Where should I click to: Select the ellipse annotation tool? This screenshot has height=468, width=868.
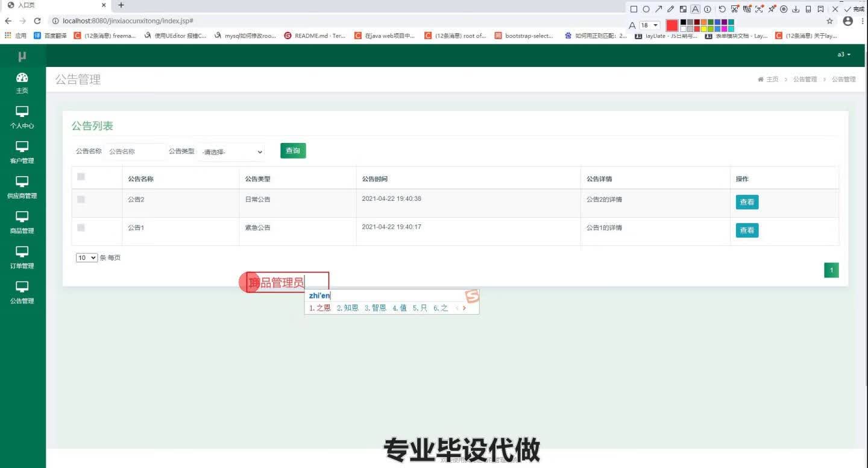click(646, 9)
